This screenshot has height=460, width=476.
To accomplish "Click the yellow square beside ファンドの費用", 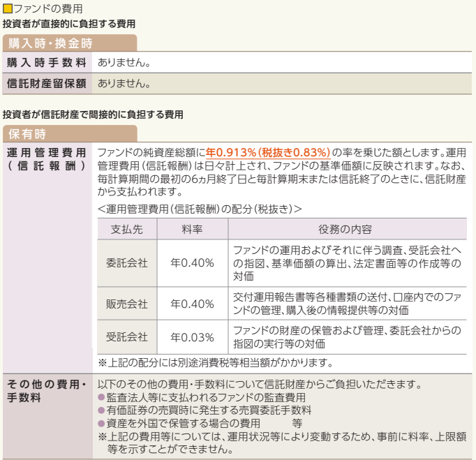I will (x=8, y=9).
